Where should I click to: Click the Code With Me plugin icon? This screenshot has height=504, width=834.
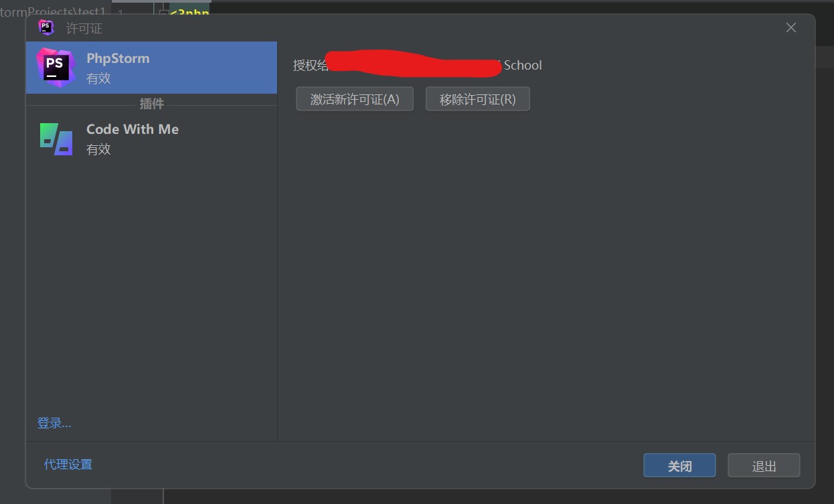click(x=56, y=139)
